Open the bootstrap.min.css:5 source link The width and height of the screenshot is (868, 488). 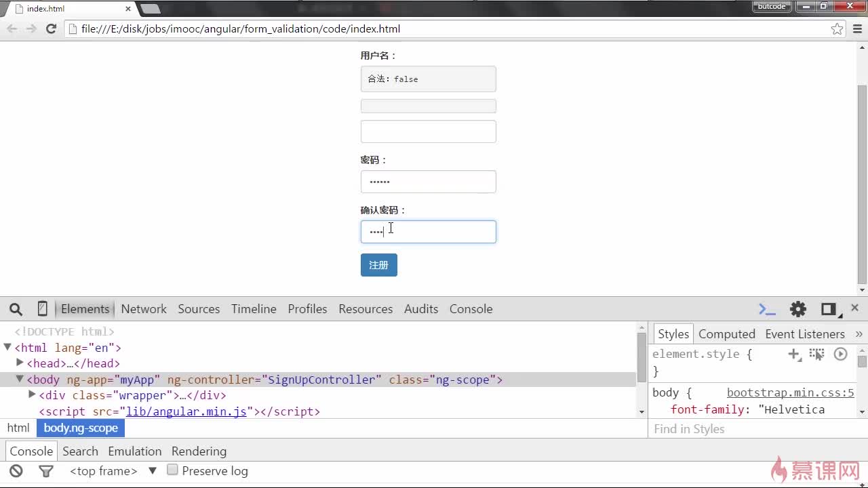pos(791,392)
